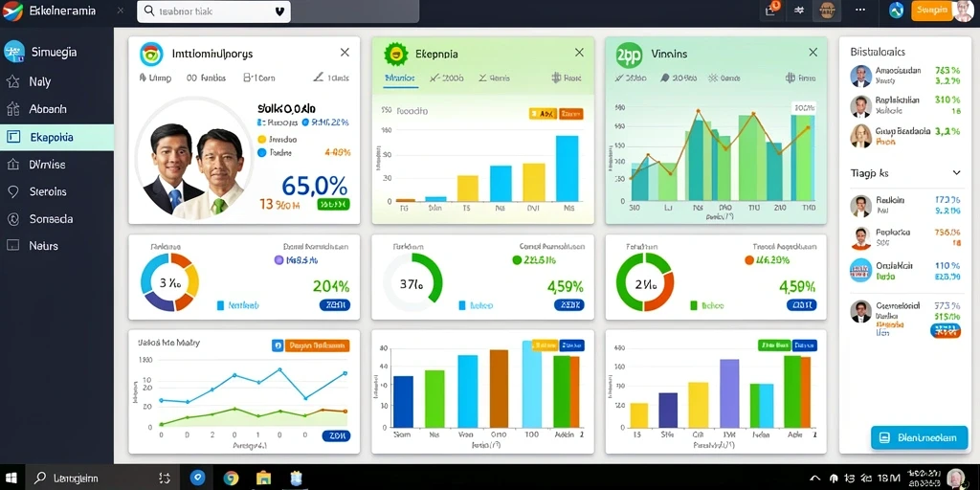Expand the Tiagp ks section chevron
980x490 pixels.
(x=956, y=172)
